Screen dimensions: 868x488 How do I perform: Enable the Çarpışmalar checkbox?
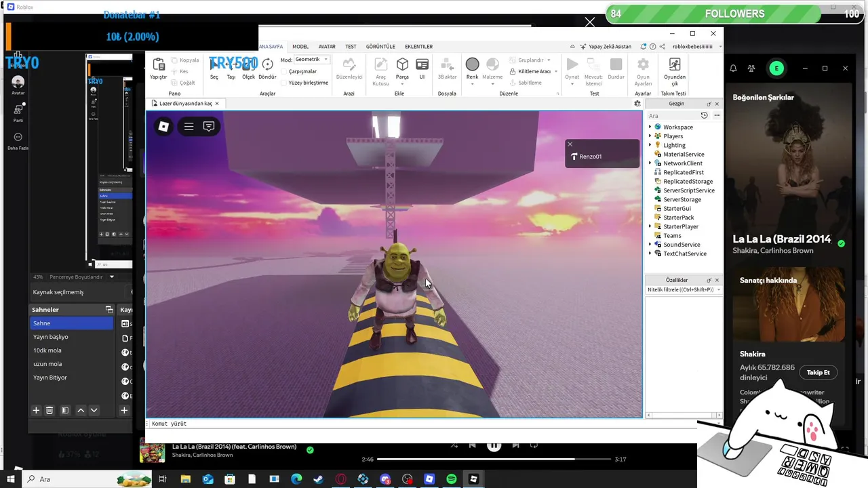(x=285, y=71)
